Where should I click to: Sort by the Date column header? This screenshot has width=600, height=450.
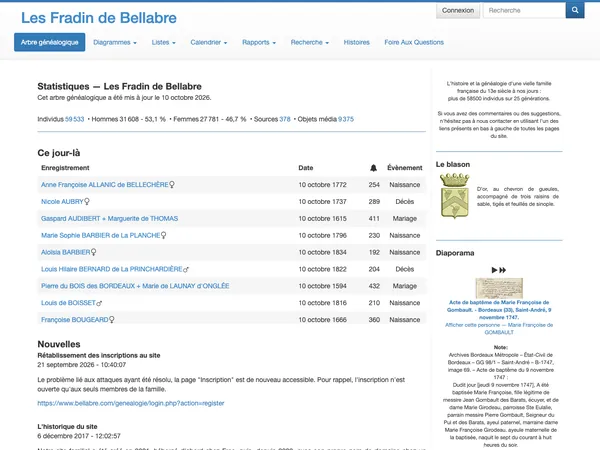point(306,168)
